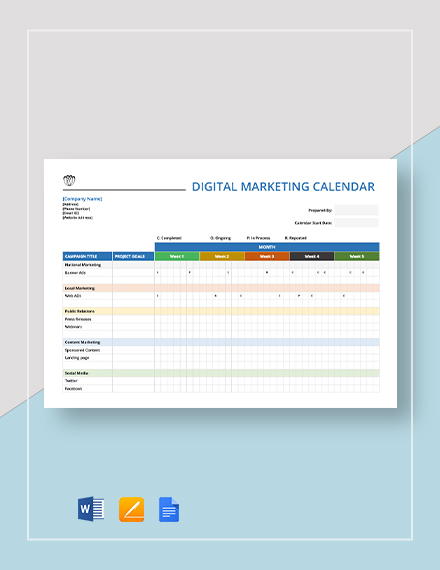The height and width of the screenshot is (570, 440).
Task: Click the 'C: Completed' legend entry
Action: [x=169, y=238]
